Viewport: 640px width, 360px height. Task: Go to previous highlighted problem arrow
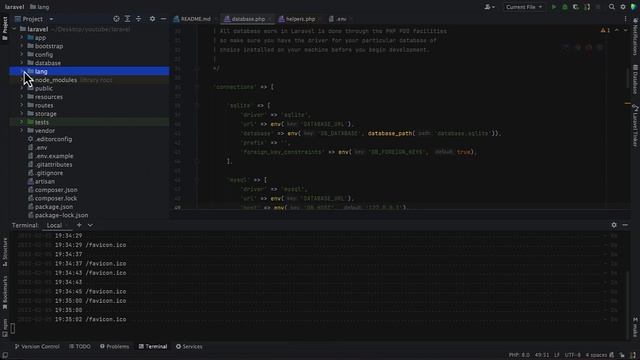point(617,30)
